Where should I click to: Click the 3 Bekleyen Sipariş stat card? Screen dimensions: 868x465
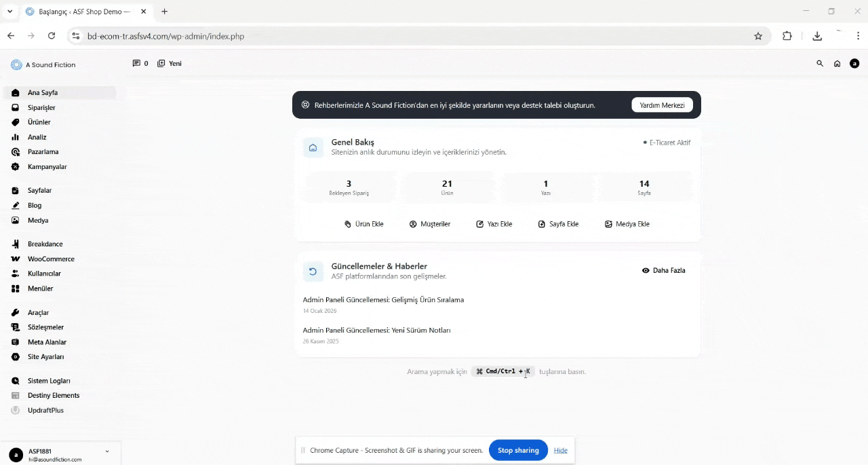349,188
